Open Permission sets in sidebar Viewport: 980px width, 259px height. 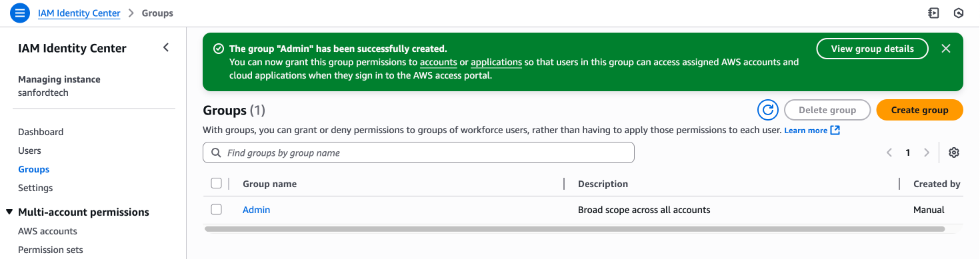(51, 250)
